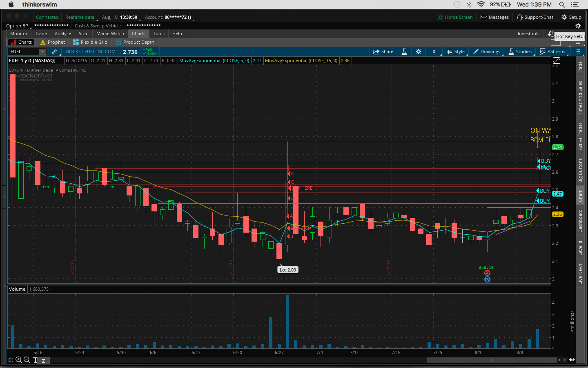Screen dimensions: 588x368
Task: Click the Volume study label
Action: point(17,289)
